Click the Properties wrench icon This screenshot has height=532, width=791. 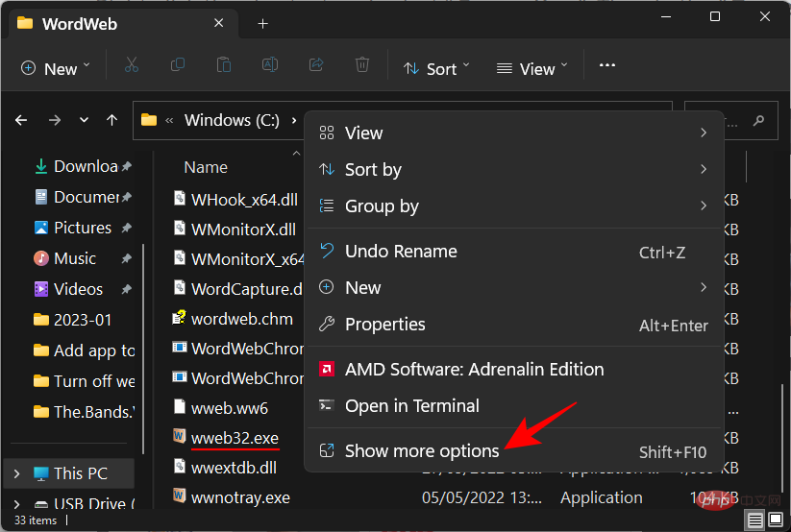coord(327,324)
